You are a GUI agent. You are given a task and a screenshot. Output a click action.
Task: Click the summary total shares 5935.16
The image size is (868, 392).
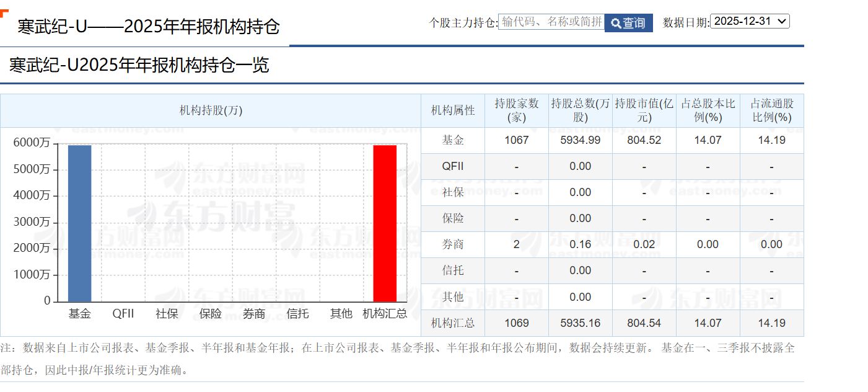tap(581, 323)
